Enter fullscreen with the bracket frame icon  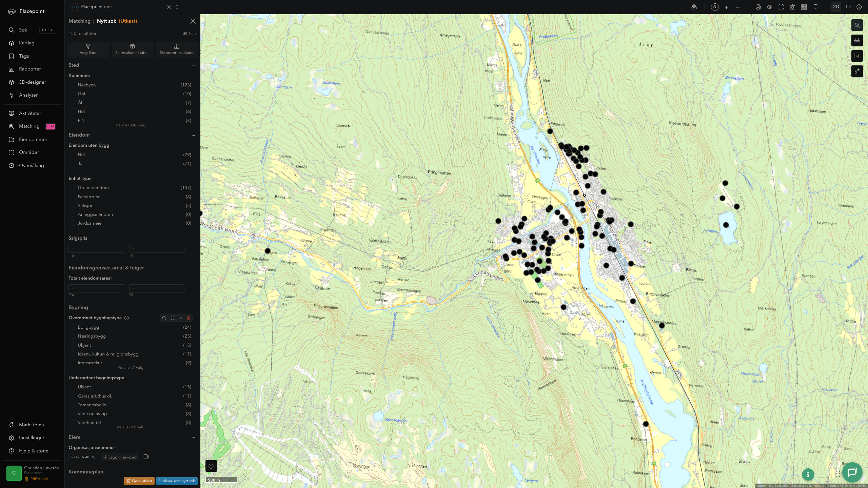tap(781, 7)
